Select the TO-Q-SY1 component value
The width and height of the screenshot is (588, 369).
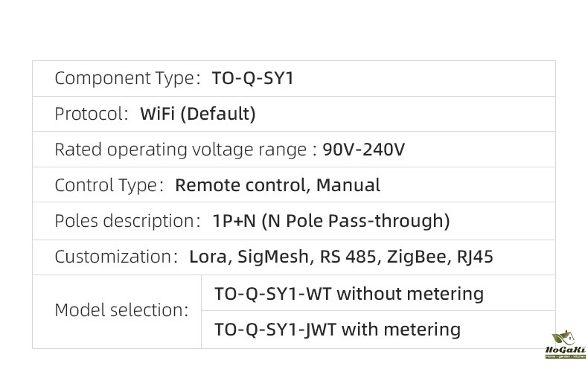click(x=253, y=78)
